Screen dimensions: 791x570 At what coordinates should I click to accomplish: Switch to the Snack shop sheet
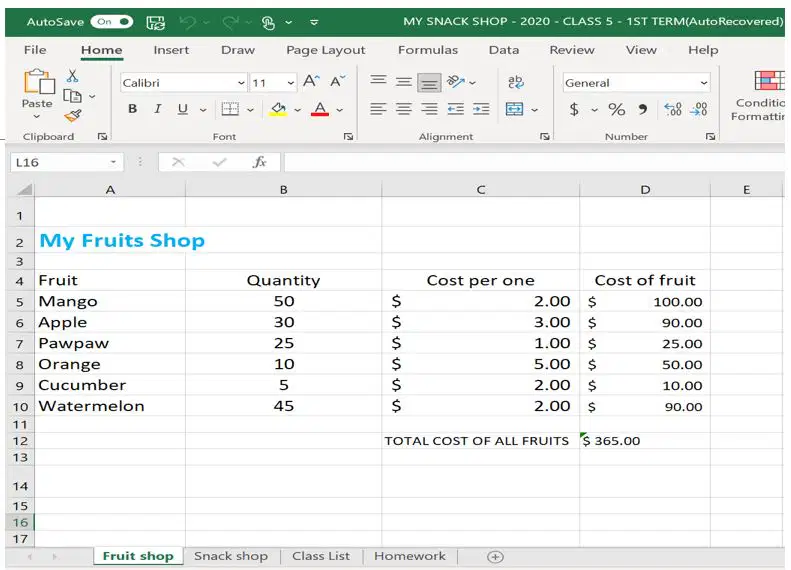point(231,556)
